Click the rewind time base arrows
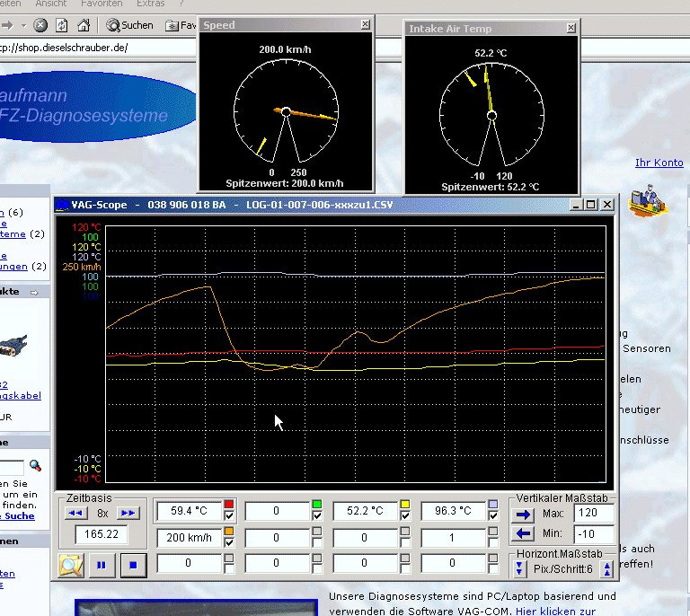The height and width of the screenshot is (616, 690). (75, 513)
